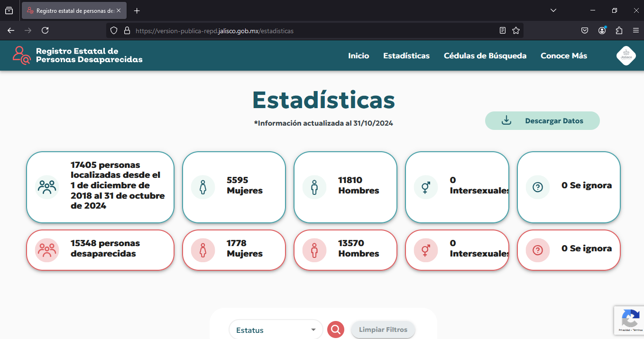Open Conoce Más navigation item
Viewport: 644px width, 339px height.
pos(563,56)
